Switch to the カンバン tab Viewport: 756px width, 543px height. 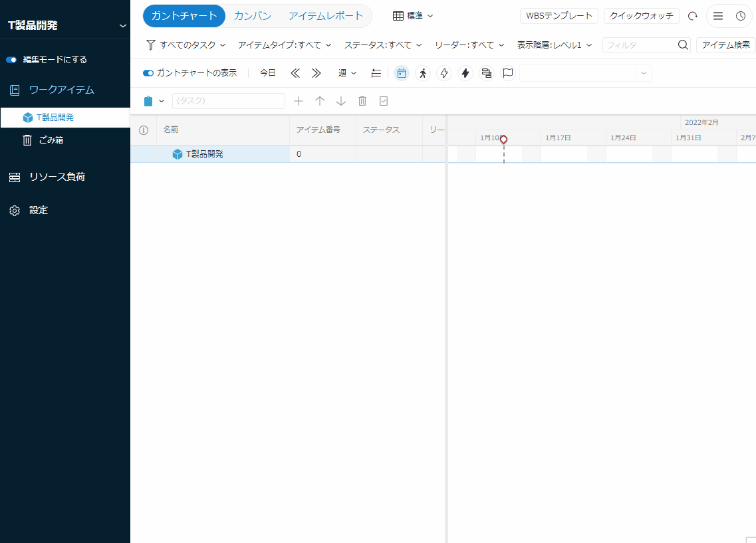point(253,16)
